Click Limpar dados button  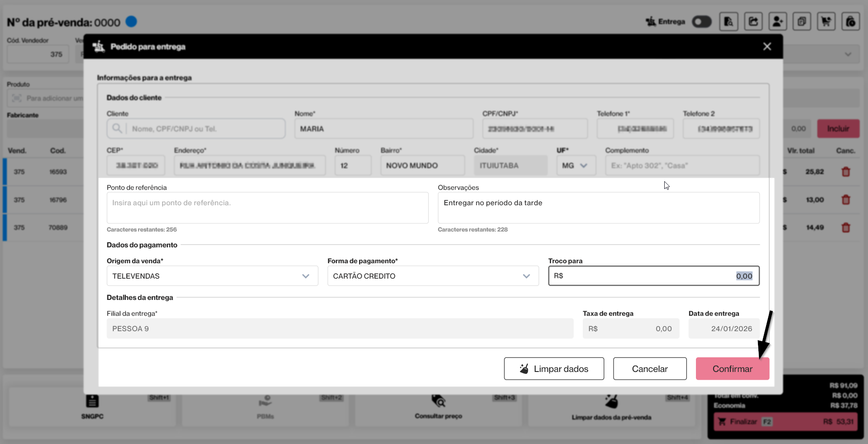553,369
